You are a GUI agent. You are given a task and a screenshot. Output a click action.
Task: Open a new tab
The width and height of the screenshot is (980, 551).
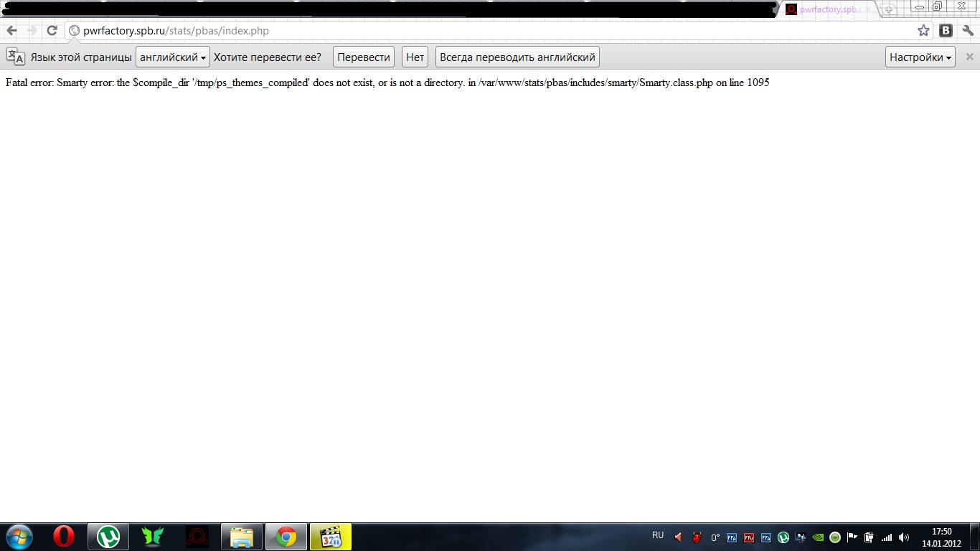coord(889,10)
